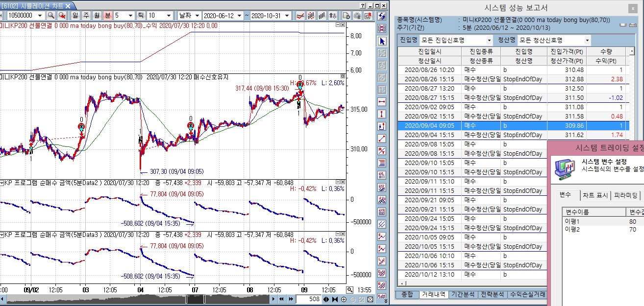Click the 수익(Pt) column header
Viewport: 644px width, 306px height.
[606, 61]
